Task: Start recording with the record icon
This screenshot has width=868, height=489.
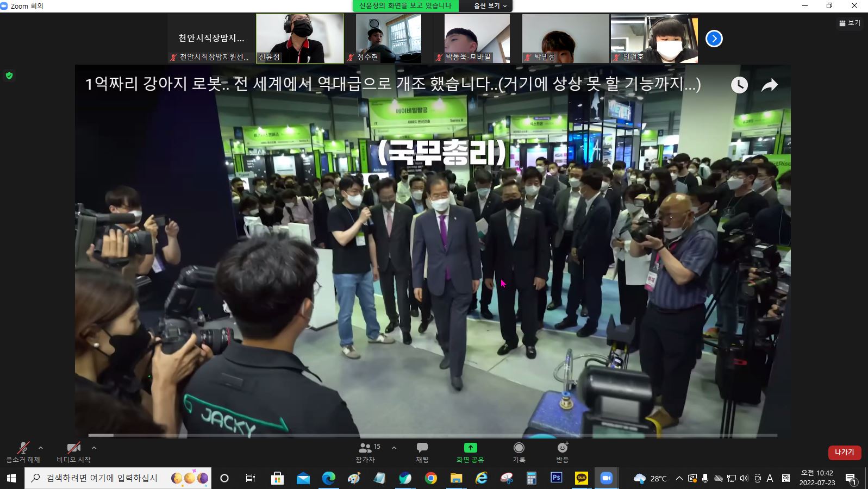Action: pyautogui.click(x=519, y=448)
